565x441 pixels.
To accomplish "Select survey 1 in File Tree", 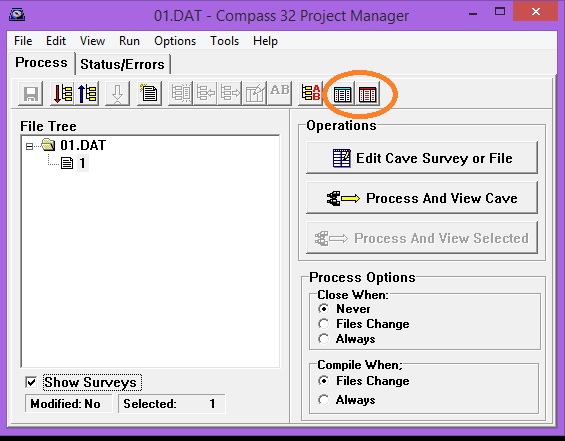I will coord(83,163).
